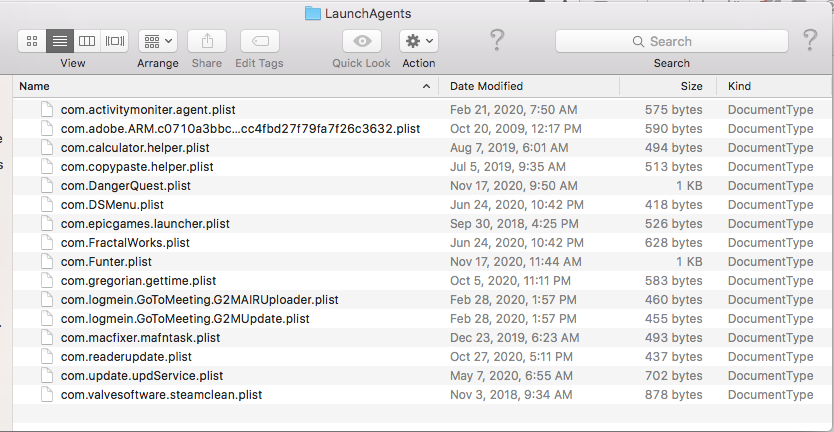
Task: Click document icon of com.epicgames.launcher.plist
Action: 47,223
